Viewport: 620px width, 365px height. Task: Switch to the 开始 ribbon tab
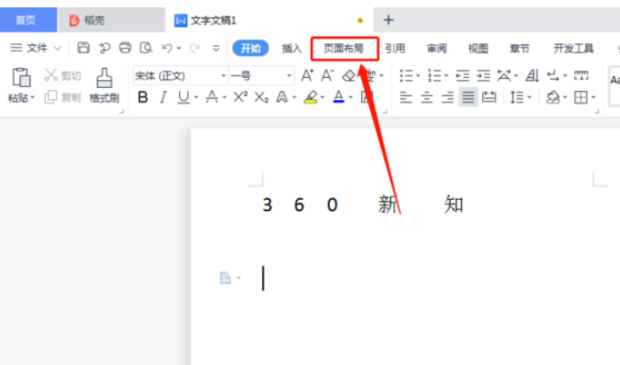[251, 48]
